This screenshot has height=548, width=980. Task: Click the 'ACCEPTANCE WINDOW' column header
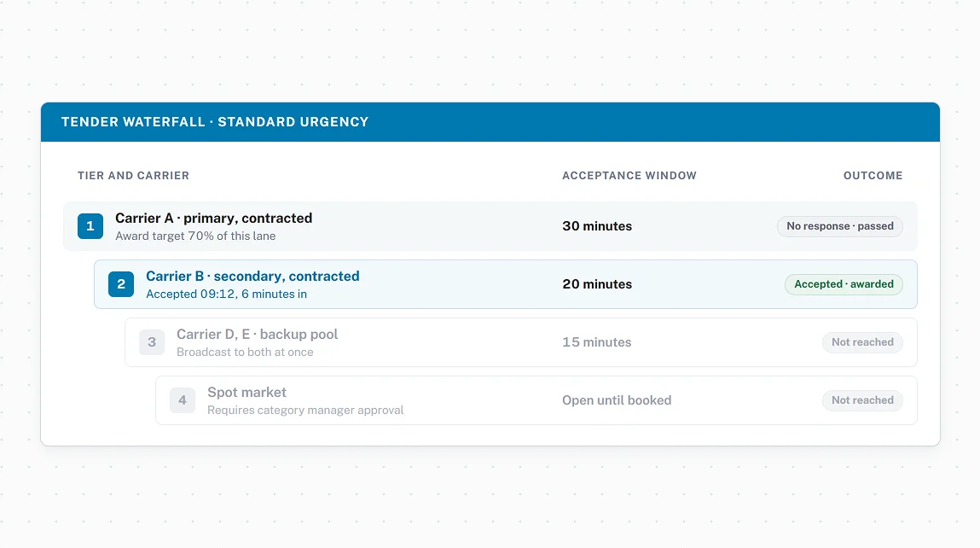click(629, 176)
